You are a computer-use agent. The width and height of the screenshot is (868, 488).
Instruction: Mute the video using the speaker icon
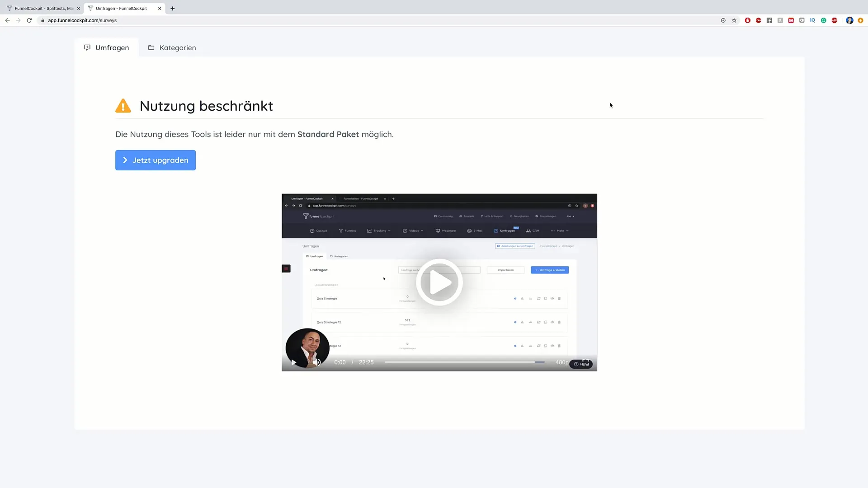pos(317,362)
